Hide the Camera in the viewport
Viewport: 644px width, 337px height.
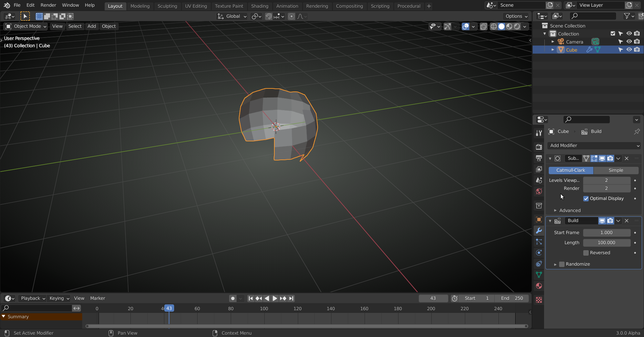pos(629,42)
